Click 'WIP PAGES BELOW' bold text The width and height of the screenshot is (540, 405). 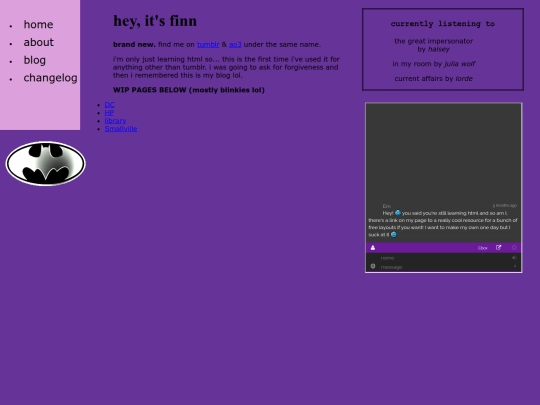pos(189,90)
